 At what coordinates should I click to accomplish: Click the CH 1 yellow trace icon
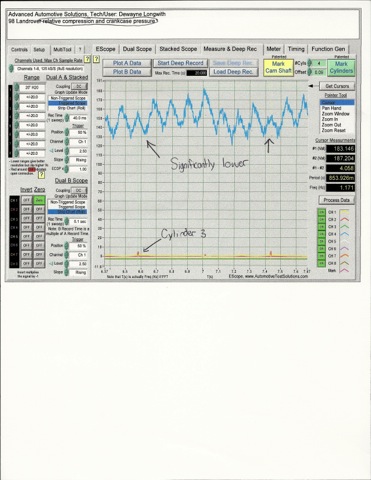(x=344, y=212)
